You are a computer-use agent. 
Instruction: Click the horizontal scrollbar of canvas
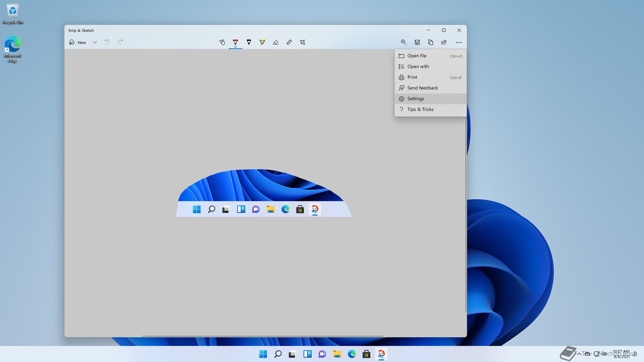coord(263,336)
